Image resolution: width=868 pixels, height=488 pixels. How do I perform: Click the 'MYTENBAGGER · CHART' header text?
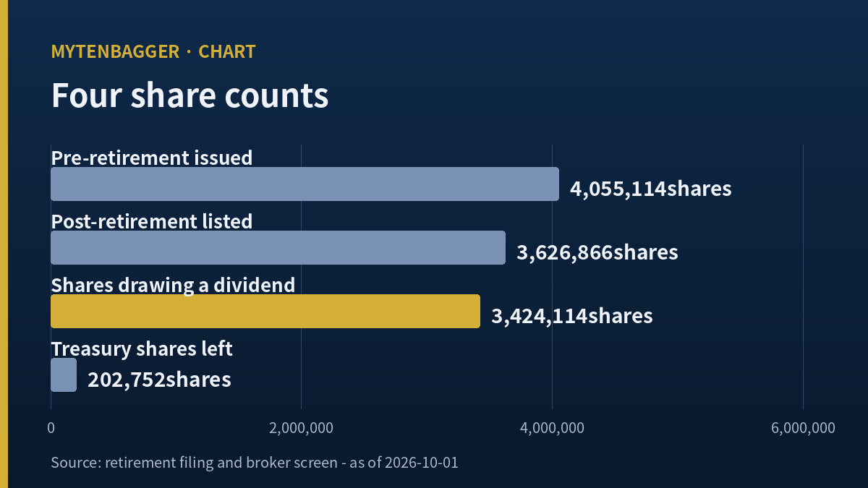pos(153,52)
